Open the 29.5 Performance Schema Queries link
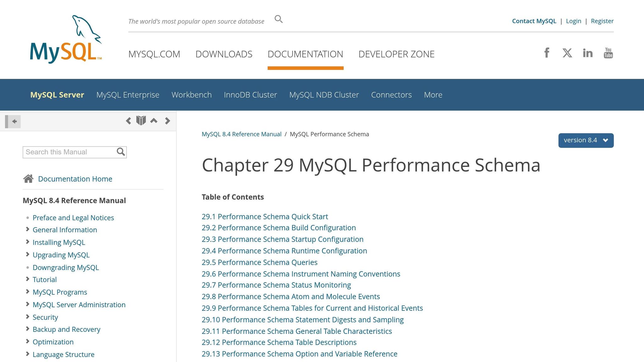644x362 pixels. click(x=259, y=262)
